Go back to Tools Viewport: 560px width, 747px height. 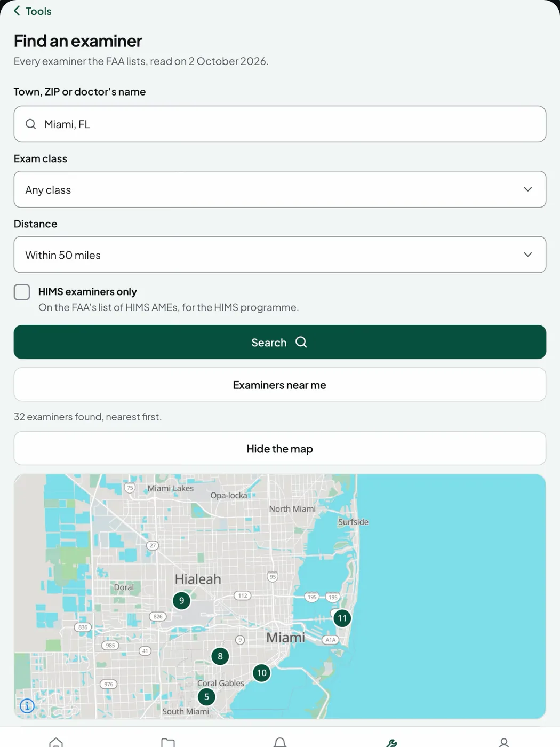32,11
